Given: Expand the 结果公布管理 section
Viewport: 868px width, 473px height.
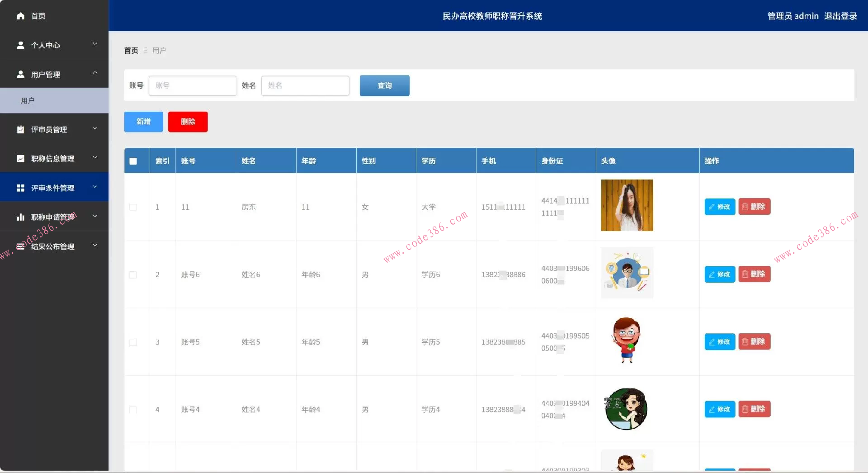Looking at the screenshot, I should [94, 245].
